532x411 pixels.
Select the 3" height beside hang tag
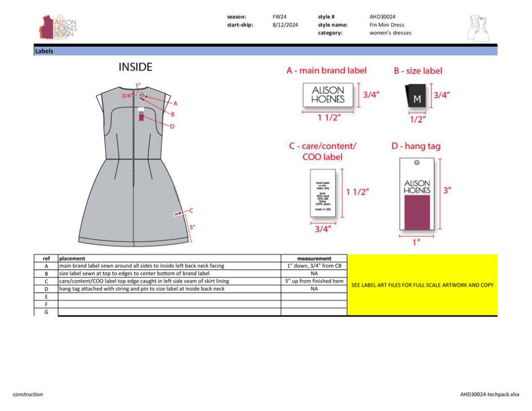(x=447, y=190)
